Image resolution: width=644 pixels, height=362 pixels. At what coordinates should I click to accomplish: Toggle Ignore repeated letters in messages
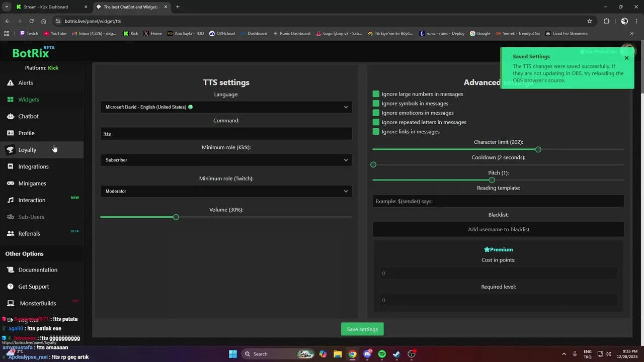point(376,122)
